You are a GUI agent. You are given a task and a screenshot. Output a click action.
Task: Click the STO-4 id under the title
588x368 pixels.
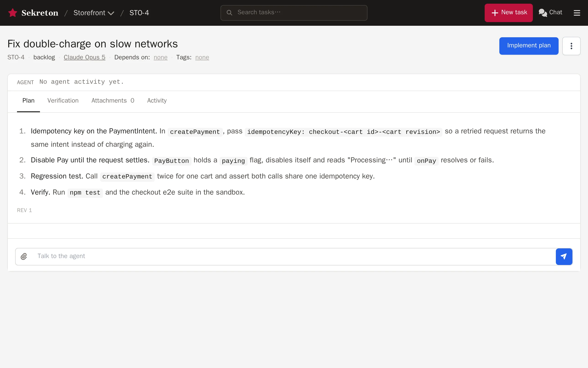pyautogui.click(x=16, y=57)
